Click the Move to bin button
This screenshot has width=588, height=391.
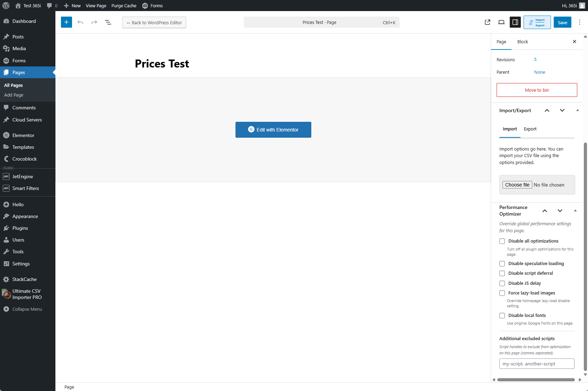pyautogui.click(x=537, y=90)
